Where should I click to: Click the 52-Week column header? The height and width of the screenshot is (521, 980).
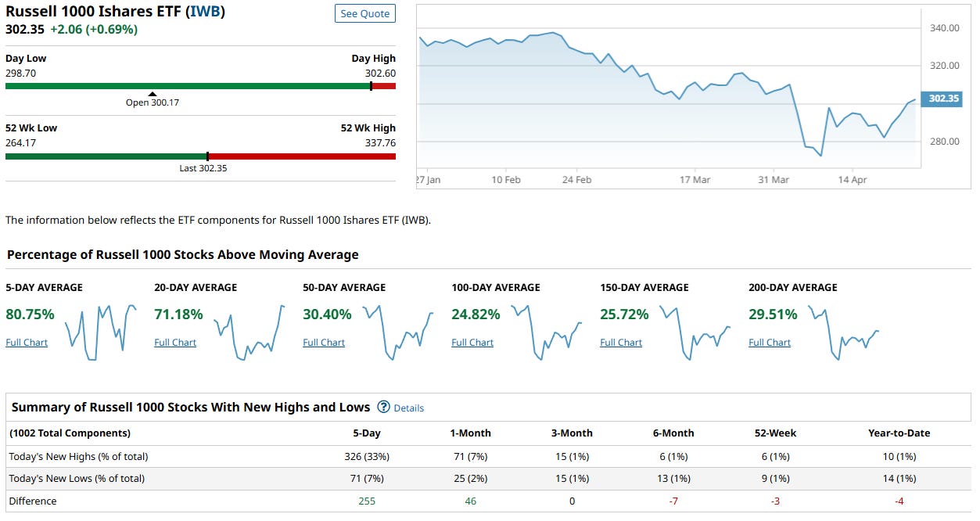[775, 433]
